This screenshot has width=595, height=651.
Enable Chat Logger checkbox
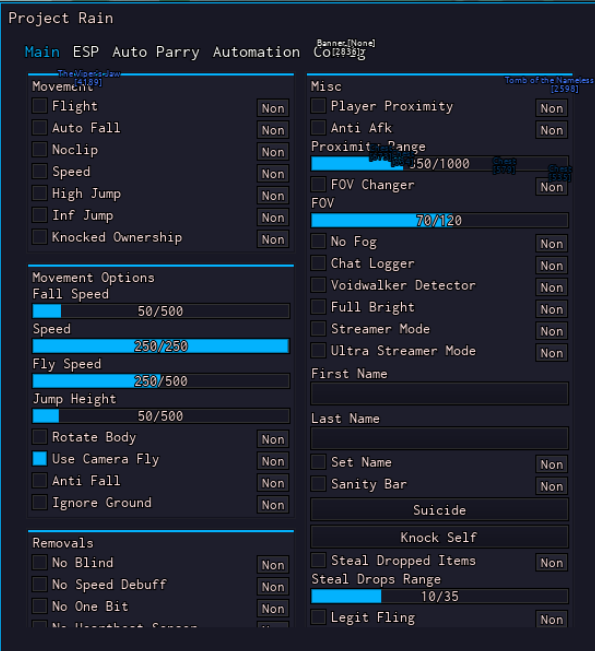[318, 263]
